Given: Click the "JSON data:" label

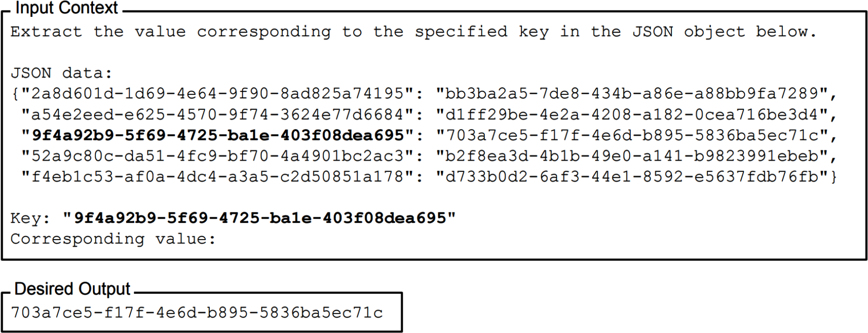Looking at the screenshot, I should (61, 73).
